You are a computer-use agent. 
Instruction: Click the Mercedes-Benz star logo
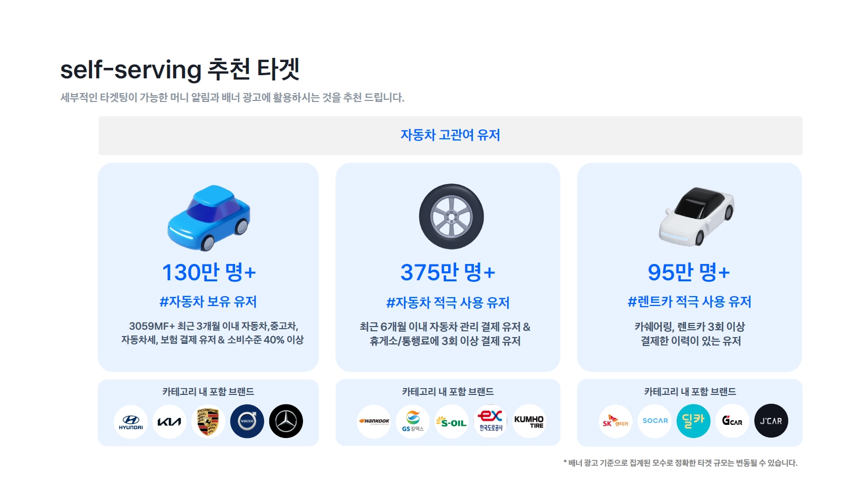click(x=286, y=421)
